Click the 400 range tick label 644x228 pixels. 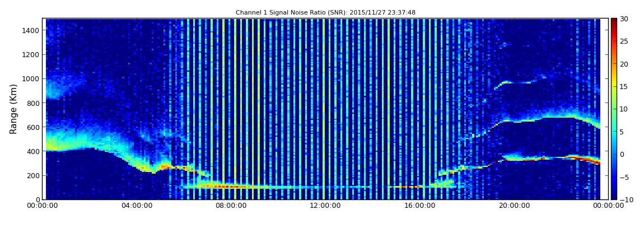click(33, 152)
